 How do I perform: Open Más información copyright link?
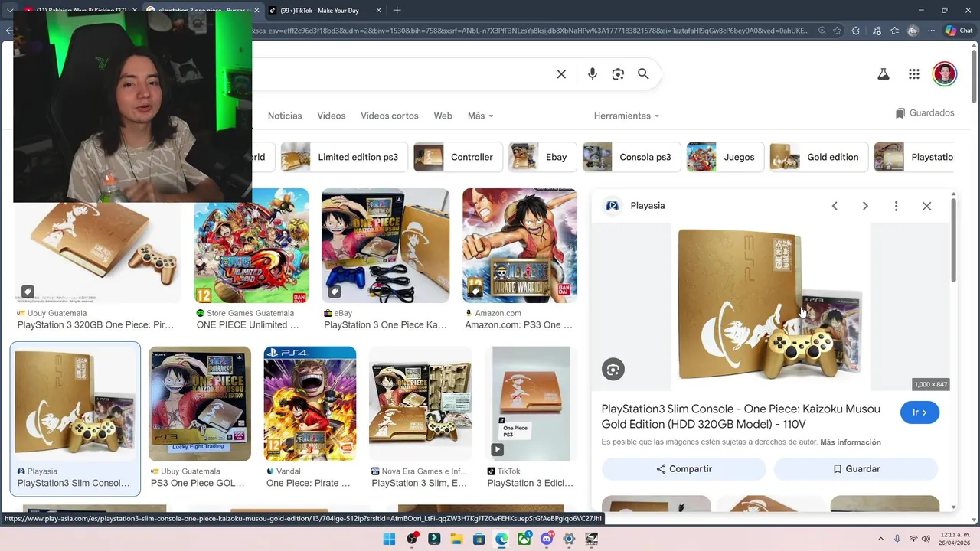click(851, 442)
